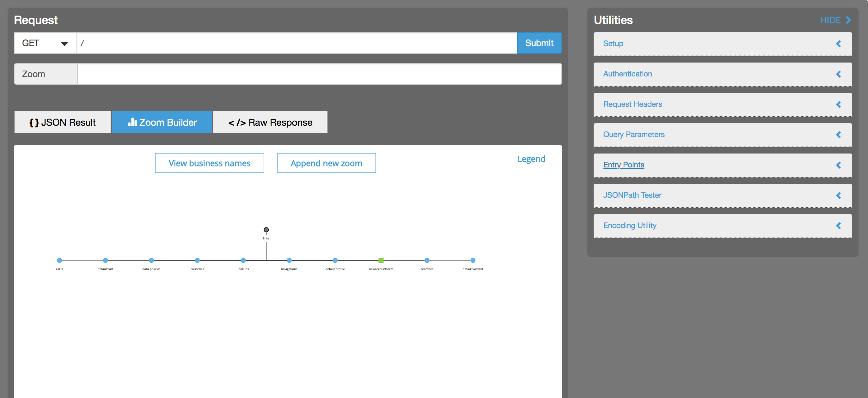Click the navigations node in graph
This screenshot has width=868, height=398.
click(289, 260)
